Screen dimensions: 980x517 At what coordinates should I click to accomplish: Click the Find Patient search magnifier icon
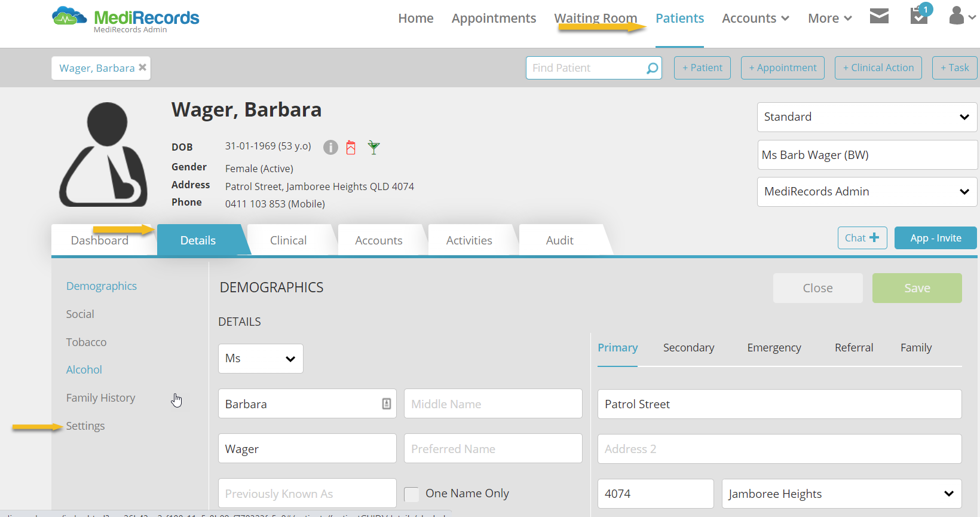652,68
